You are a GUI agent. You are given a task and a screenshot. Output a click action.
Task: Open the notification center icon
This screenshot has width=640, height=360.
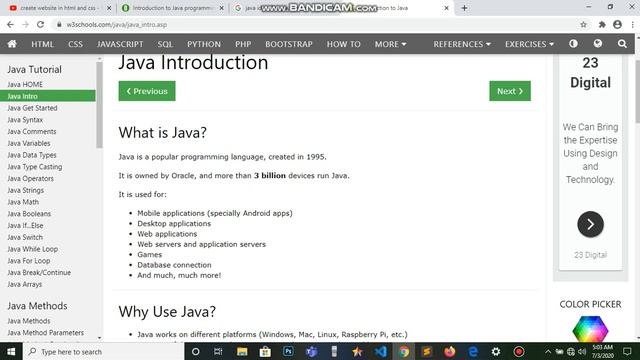[627, 351]
